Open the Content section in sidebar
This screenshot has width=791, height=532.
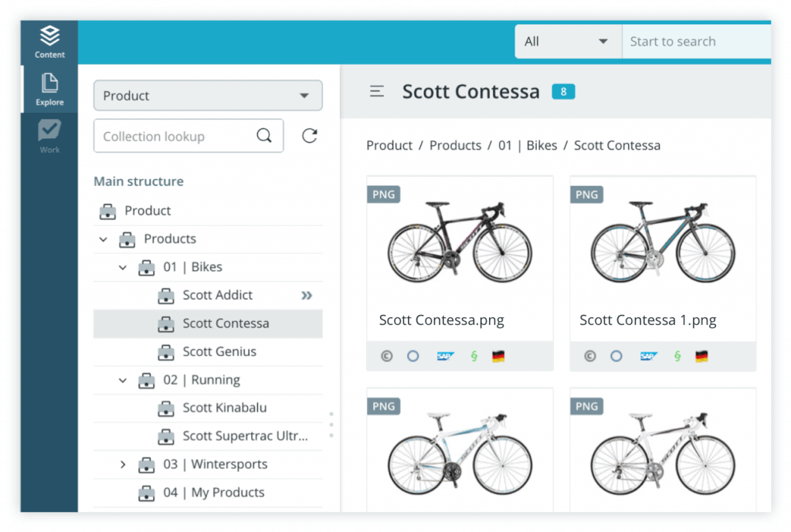[49, 42]
